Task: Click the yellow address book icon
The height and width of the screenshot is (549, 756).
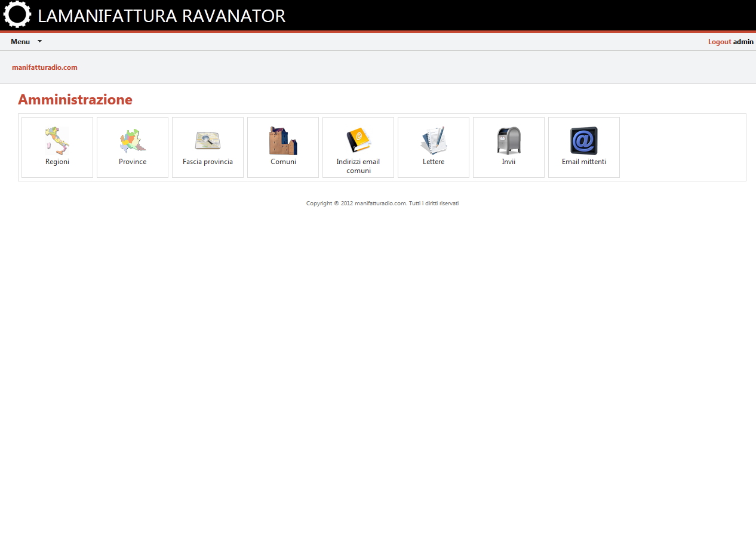Action: (358, 138)
